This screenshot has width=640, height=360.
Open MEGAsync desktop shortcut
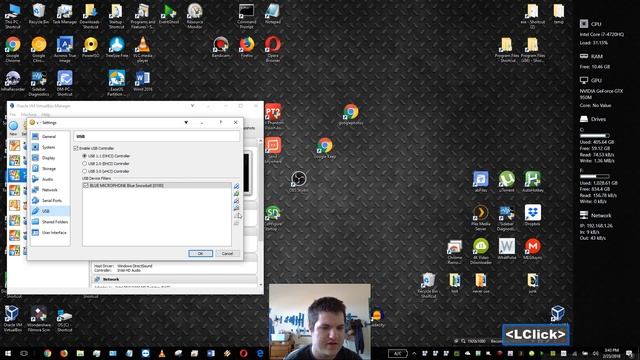coord(533,249)
